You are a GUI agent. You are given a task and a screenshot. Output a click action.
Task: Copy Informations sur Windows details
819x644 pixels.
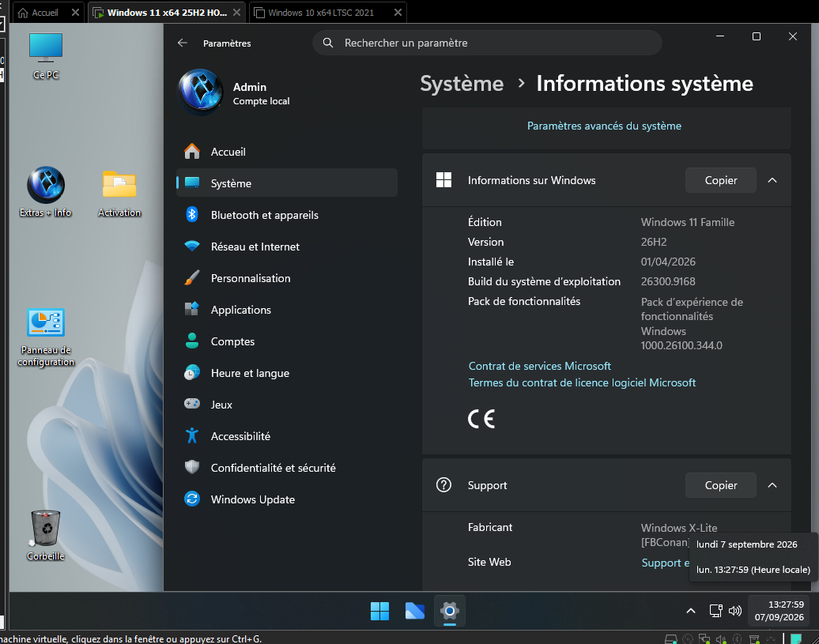[x=721, y=180]
